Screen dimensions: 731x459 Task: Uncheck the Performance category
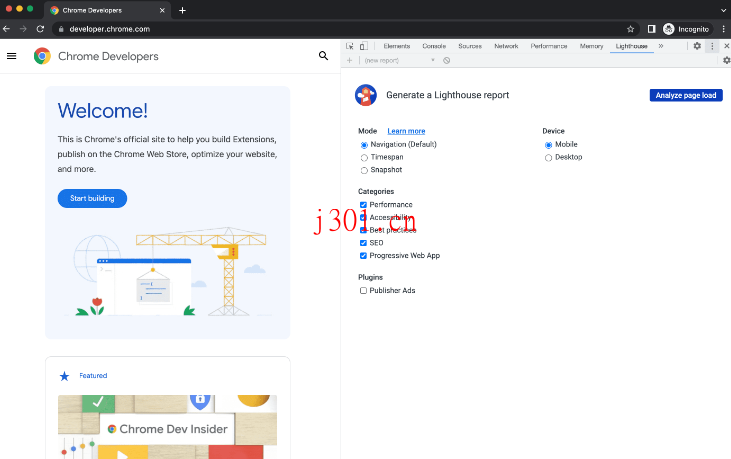coord(363,205)
